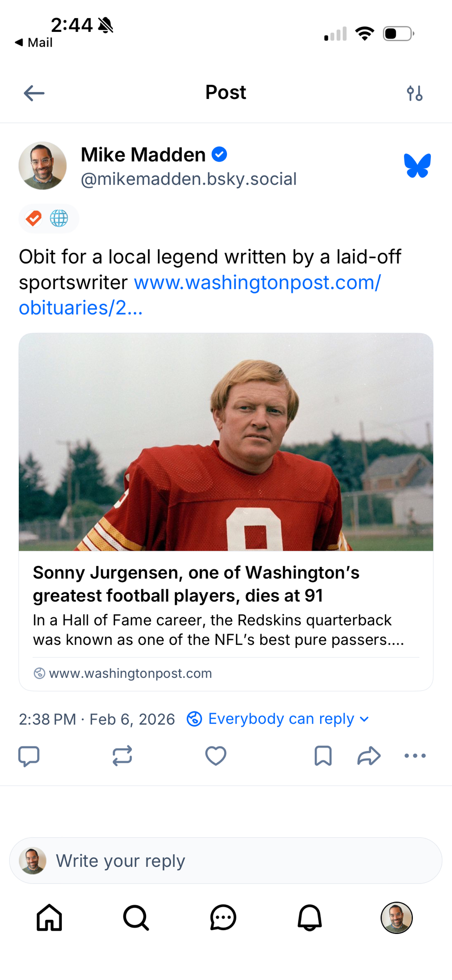Open the three-dot more options menu
The width and height of the screenshot is (452, 980).
pos(415,756)
